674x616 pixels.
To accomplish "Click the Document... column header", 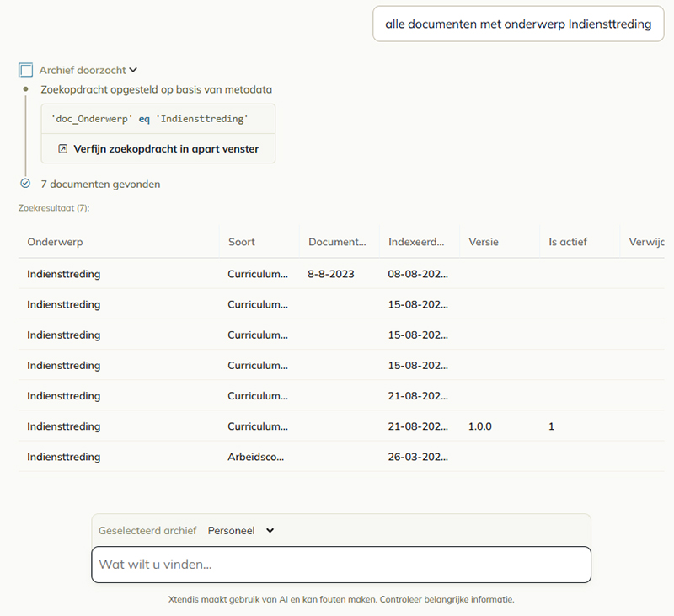I will [x=338, y=242].
